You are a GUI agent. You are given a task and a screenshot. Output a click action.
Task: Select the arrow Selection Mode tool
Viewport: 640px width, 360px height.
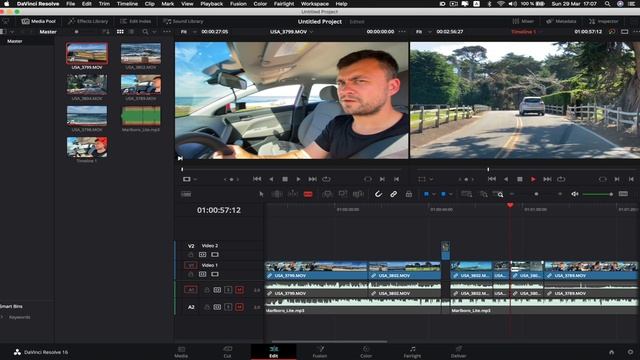(261, 194)
